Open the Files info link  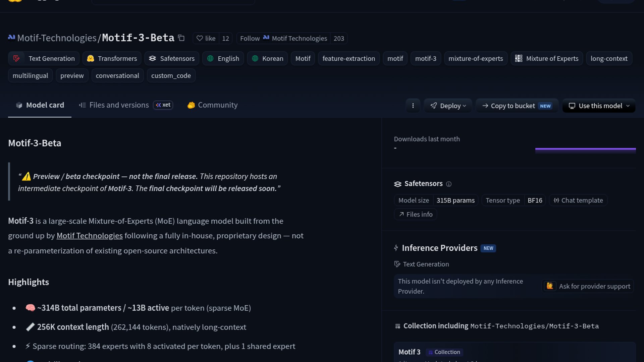tap(416, 215)
